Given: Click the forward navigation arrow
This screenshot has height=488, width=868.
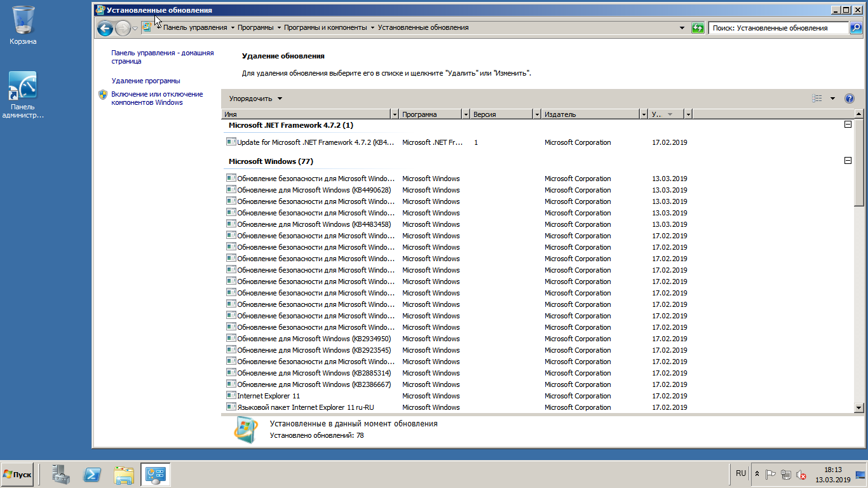Looking at the screenshot, I should click(123, 28).
